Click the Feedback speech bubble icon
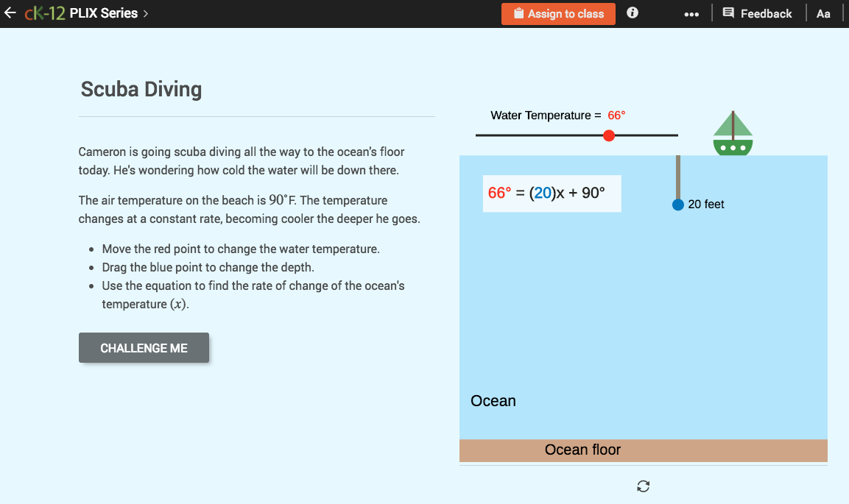 728,13
